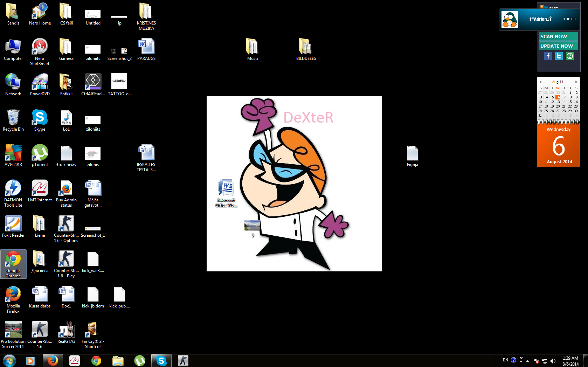
Task: Select the Computer desktop icon
Action: [13, 50]
